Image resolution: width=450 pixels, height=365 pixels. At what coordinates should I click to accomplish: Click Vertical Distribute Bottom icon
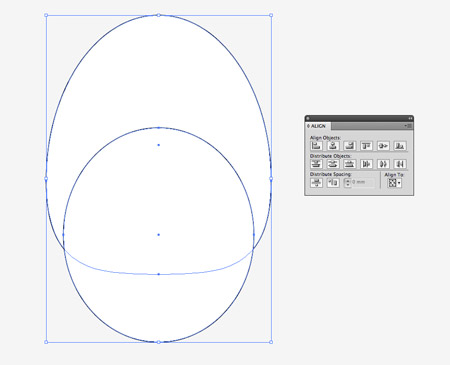click(x=350, y=164)
